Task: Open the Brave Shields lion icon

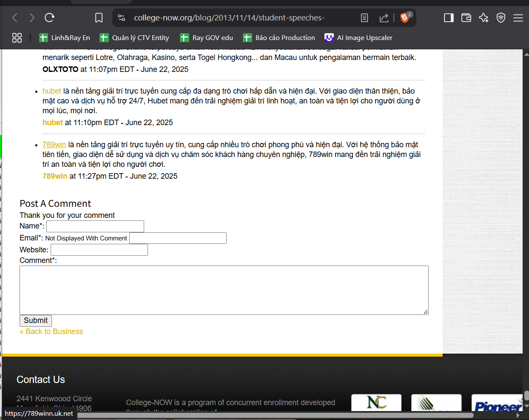Action: point(405,17)
